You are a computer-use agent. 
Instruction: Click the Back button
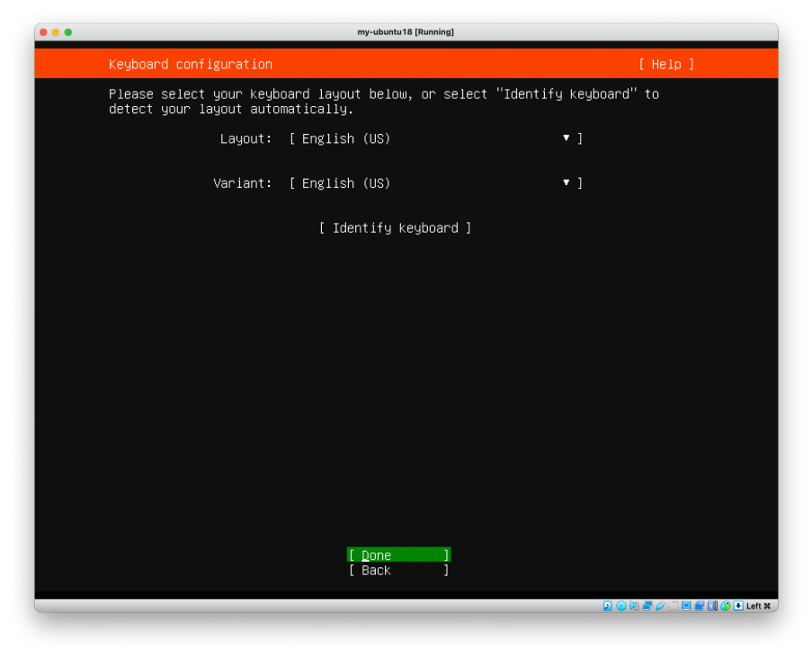coord(398,570)
